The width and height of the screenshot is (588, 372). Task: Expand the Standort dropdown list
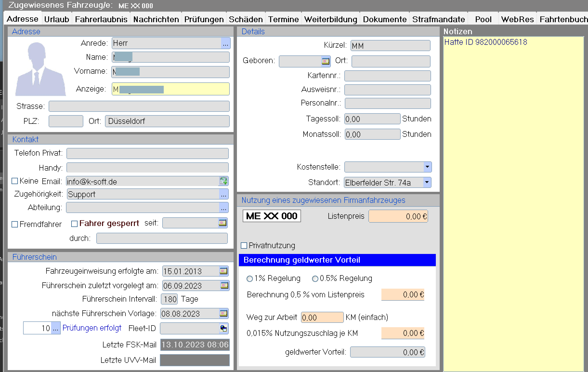427,182
